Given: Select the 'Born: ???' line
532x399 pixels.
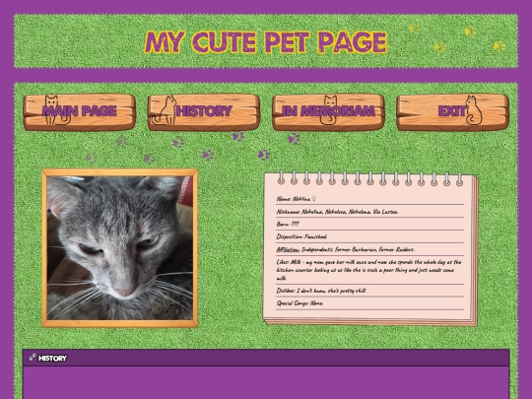Looking at the screenshot, I should pyautogui.click(x=288, y=225).
